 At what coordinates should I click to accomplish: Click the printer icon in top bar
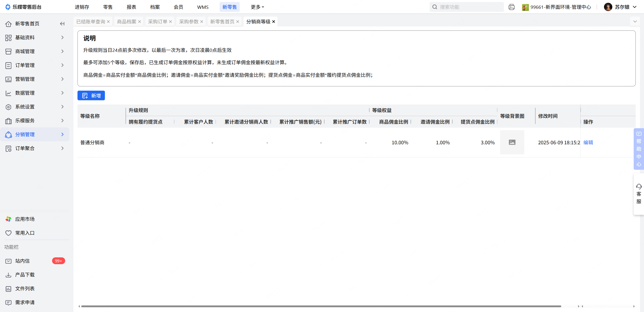point(511,7)
